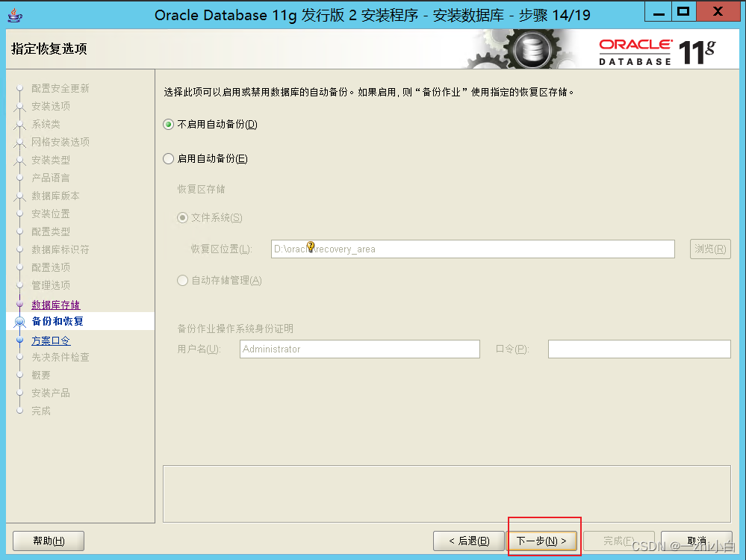Click the 浏览 browse button

pos(710,249)
